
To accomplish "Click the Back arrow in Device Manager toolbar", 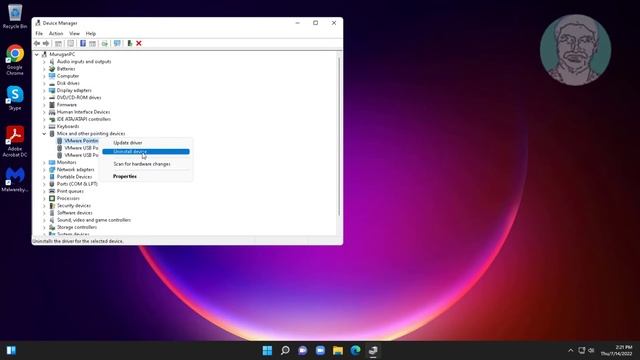I will tap(37, 43).
